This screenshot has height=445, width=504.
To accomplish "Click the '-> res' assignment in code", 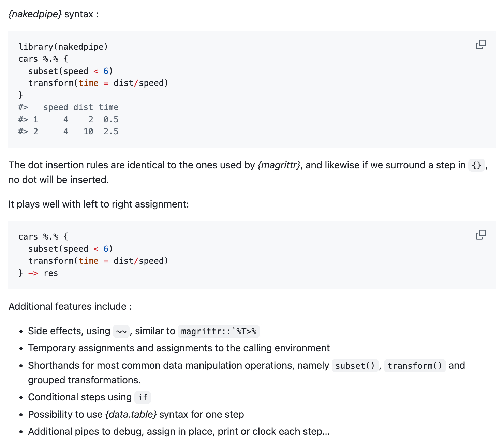I will pos(43,273).
